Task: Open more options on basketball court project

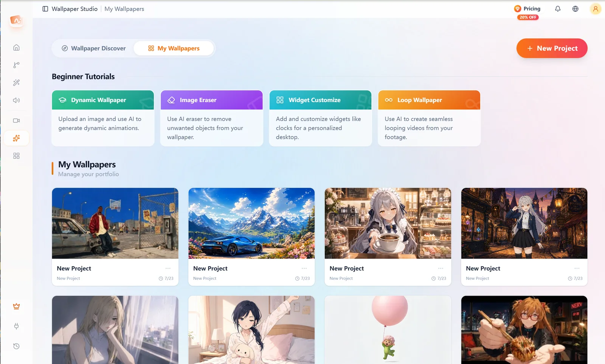Action: coord(168,268)
